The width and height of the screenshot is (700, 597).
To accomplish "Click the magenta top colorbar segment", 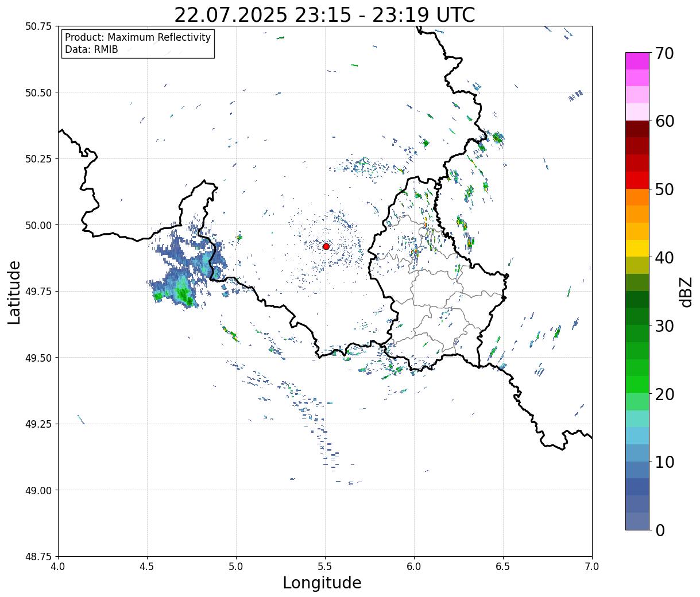I will pos(637,61).
